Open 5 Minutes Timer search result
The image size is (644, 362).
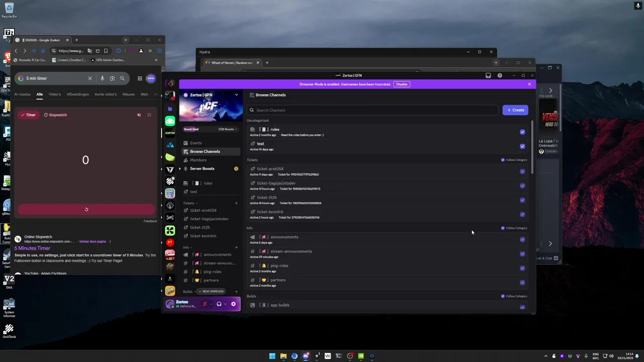click(32, 248)
